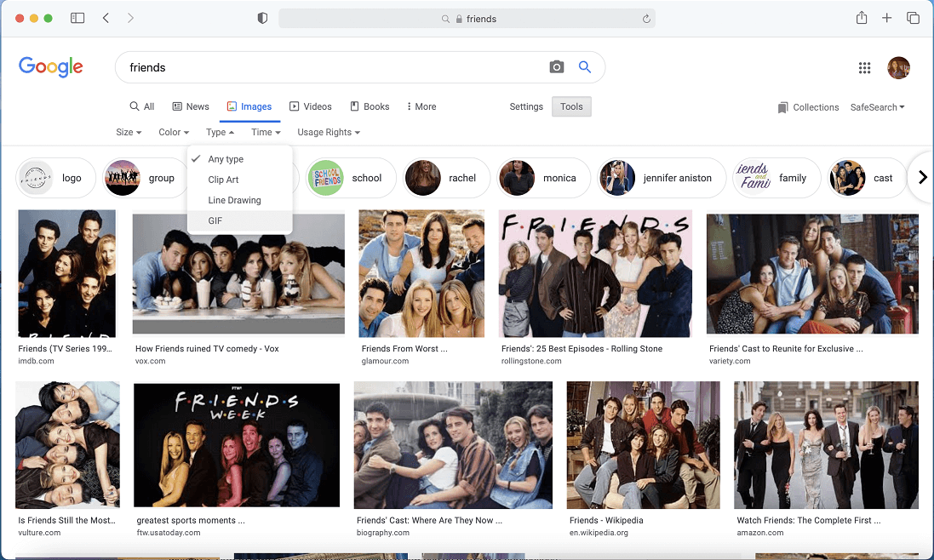
Task: Click the blue magnifier search icon
Action: coord(585,67)
